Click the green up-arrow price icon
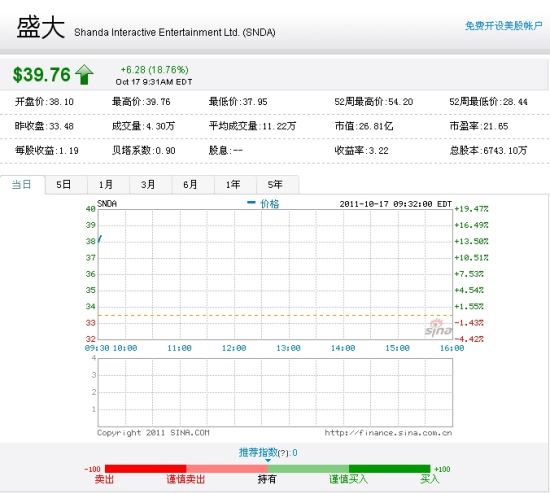The height and width of the screenshot is (494, 550). 84,74
